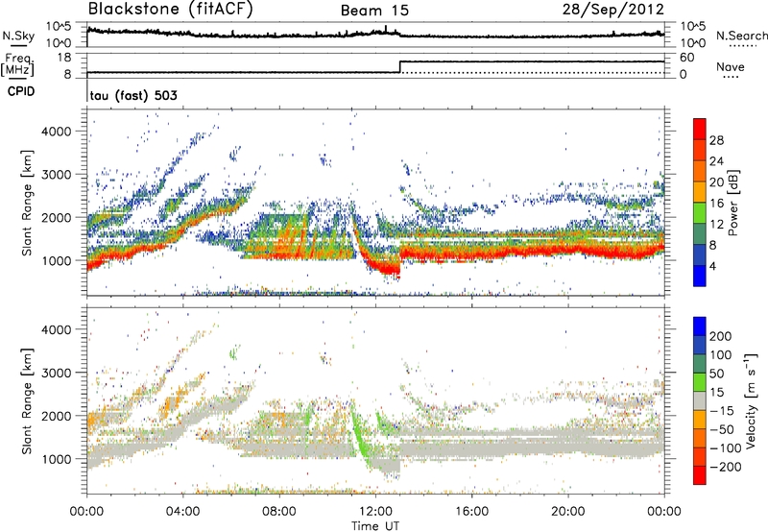Screen dimensions: 768x532
Task: Select the "16" power colorbar label
Action: click(716, 204)
